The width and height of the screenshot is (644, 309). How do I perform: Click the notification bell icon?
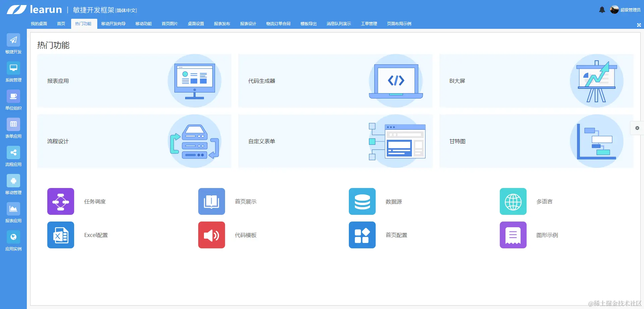(x=602, y=10)
